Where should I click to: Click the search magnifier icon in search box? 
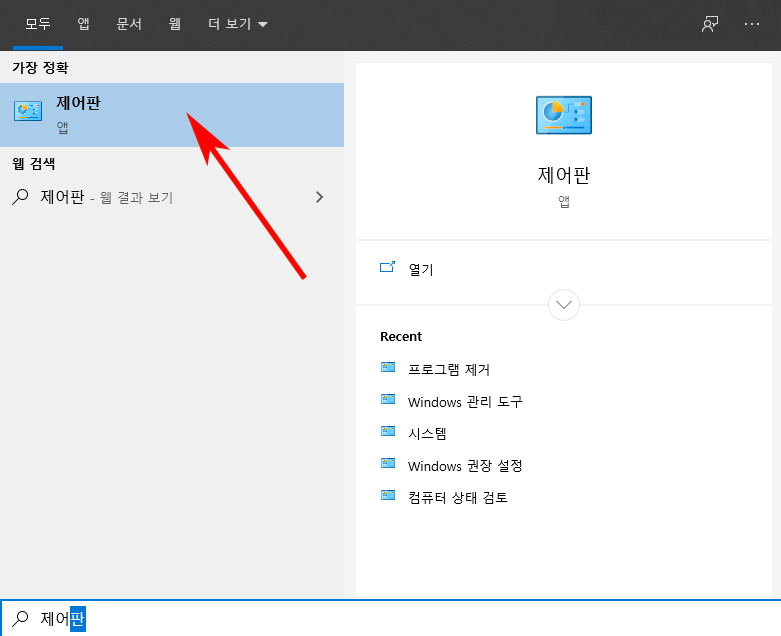coord(20,618)
